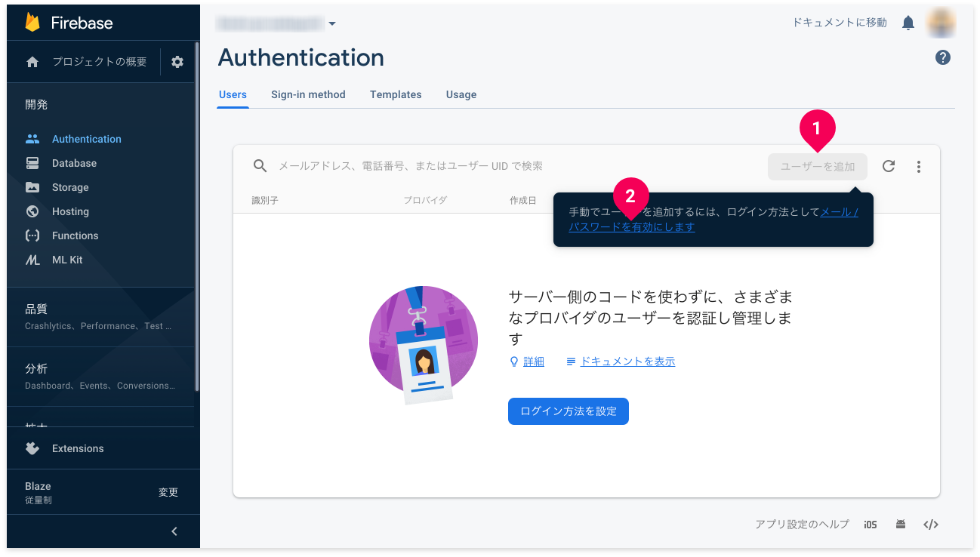This screenshot has width=980, height=557.
Task: Click the 作成日 column header
Action: coord(522,200)
